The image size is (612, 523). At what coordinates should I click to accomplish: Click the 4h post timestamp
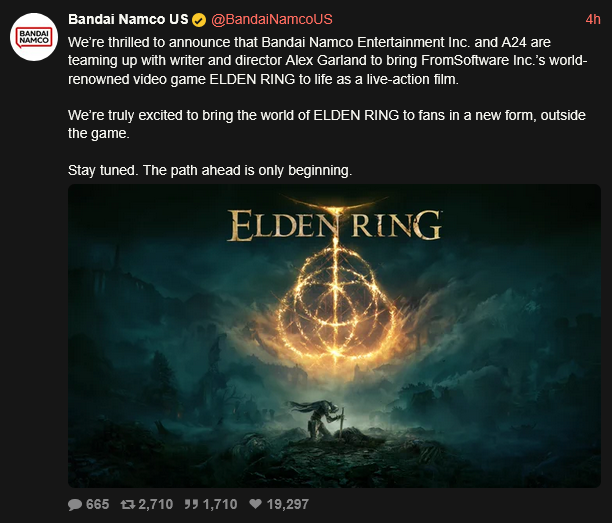(x=593, y=19)
